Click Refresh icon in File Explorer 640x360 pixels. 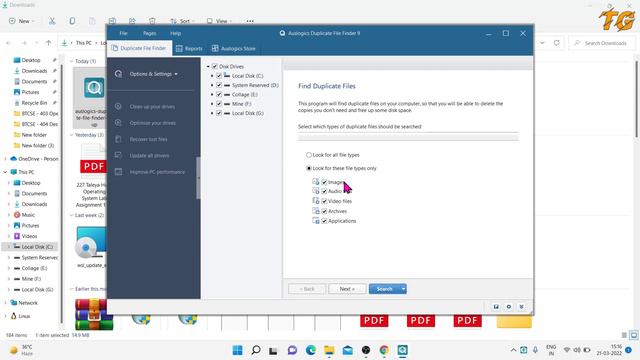(x=556, y=43)
